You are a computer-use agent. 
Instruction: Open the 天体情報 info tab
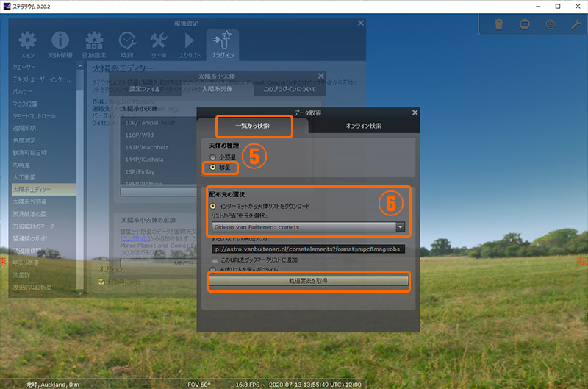[60, 45]
